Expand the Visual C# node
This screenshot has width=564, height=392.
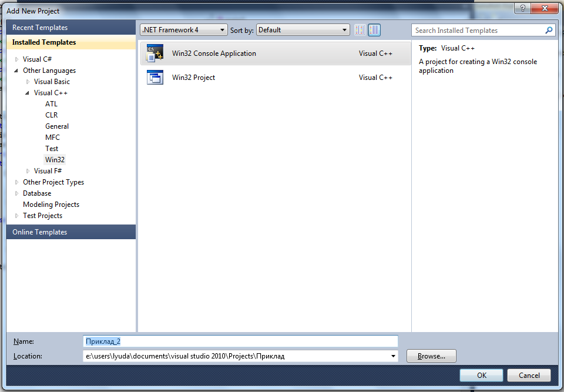(16, 59)
